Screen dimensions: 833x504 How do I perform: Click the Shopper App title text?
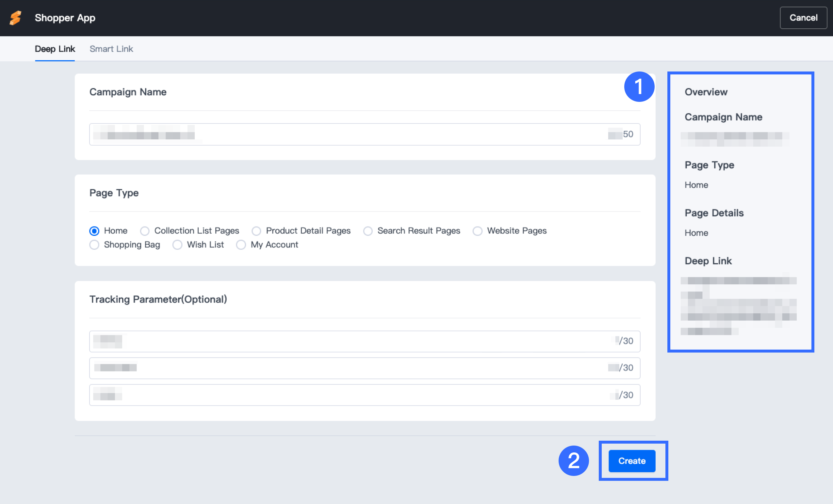[x=65, y=18]
